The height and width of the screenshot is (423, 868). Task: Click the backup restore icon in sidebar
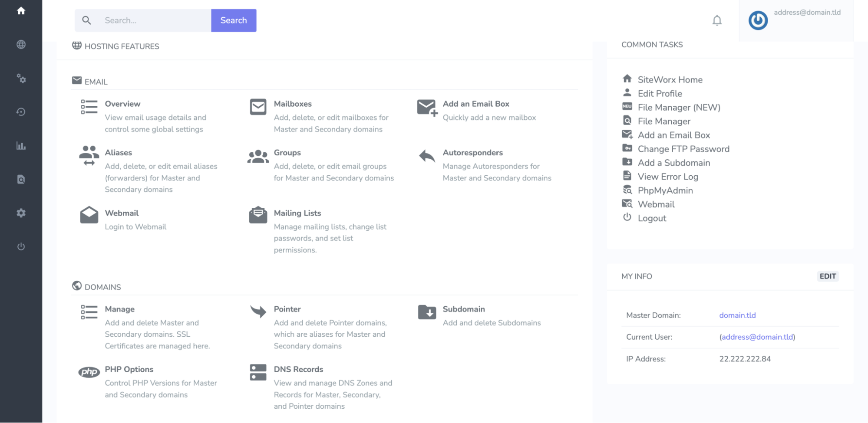(x=20, y=111)
